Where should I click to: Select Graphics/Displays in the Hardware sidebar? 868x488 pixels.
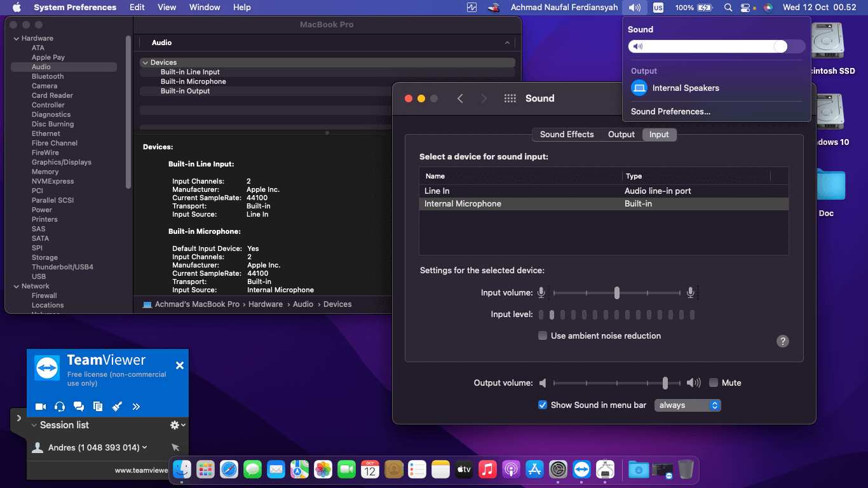[62, 162]
